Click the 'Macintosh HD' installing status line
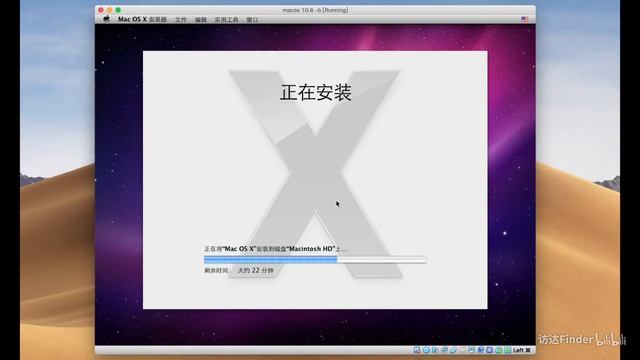This screenshot has height=360, width=640. pyautogui.click(x=276, y=249)
